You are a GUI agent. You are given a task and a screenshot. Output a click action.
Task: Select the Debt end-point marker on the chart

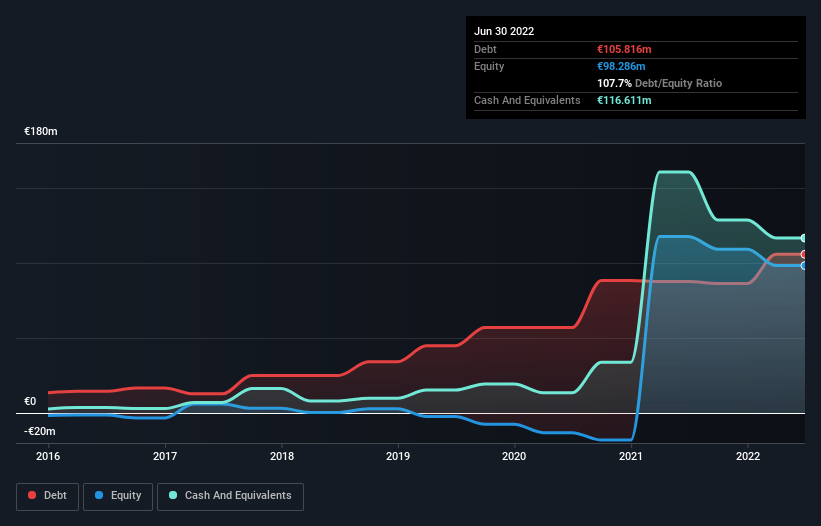804,254
